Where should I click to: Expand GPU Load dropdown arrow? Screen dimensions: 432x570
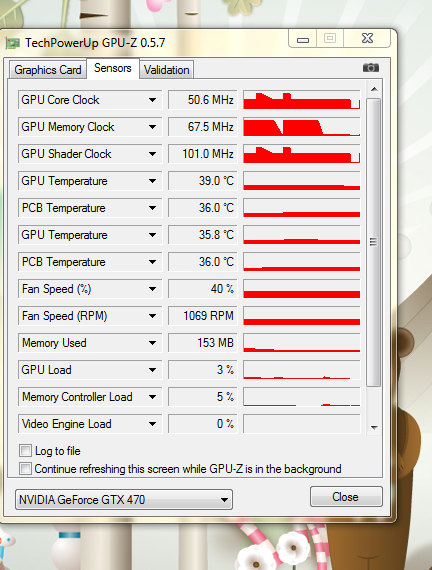click(x=152, y=370)
